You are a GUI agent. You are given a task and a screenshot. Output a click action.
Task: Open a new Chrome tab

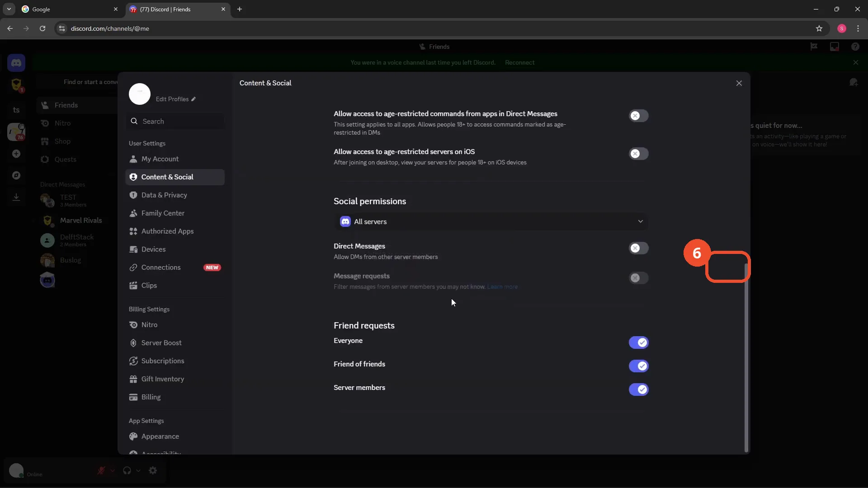pos(240,9)
